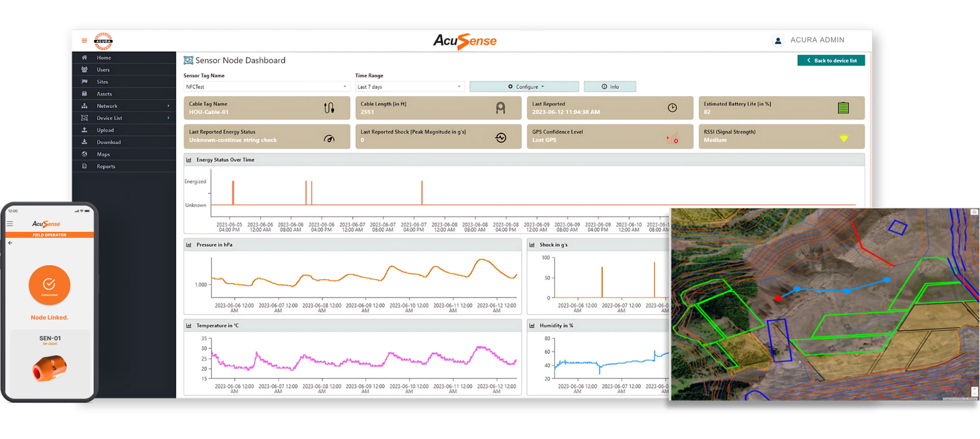Click the AcuSense logo in the header

465,41
